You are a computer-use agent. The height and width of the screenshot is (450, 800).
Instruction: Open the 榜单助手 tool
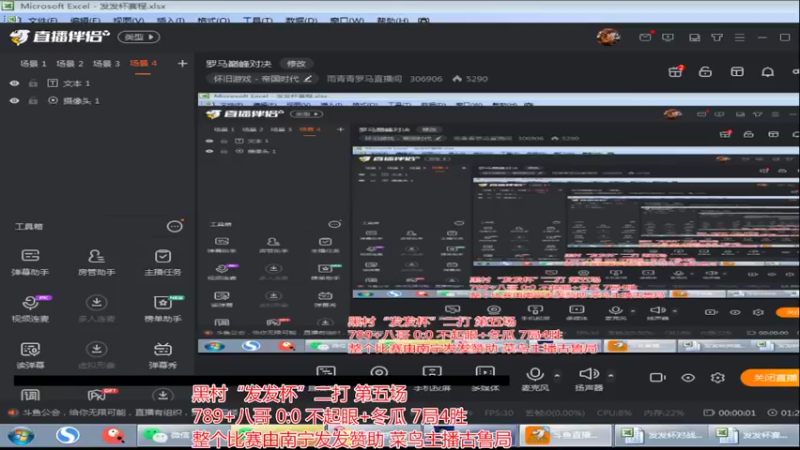163,309
